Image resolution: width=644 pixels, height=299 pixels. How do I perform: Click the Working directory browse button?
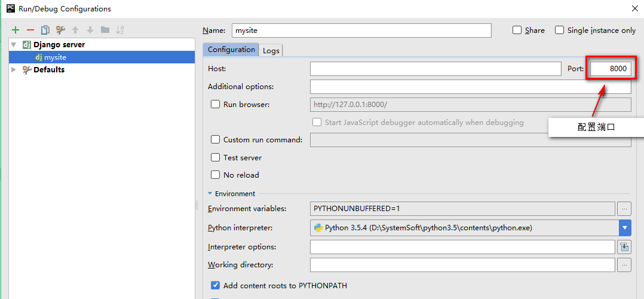click(625, 265)
